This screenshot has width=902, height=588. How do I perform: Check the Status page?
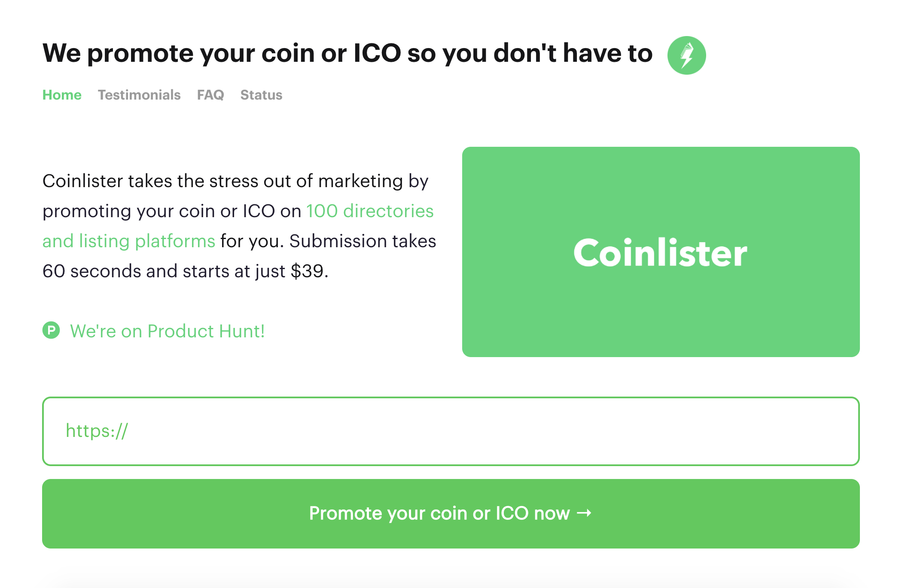point(261,95)
